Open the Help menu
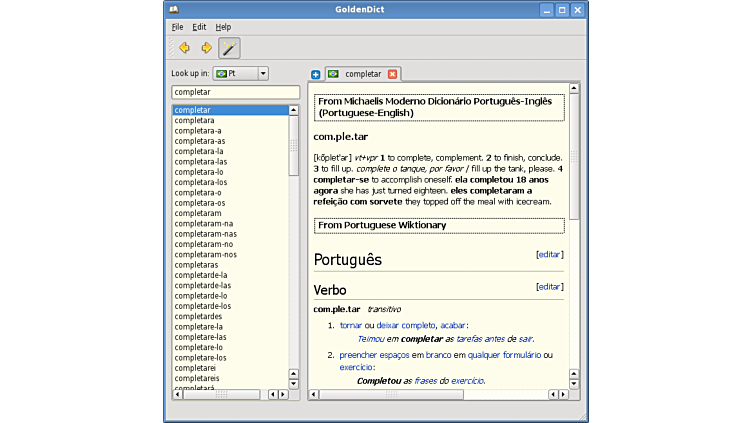This screenshot has width=752, height=423. tap(223, 27)
